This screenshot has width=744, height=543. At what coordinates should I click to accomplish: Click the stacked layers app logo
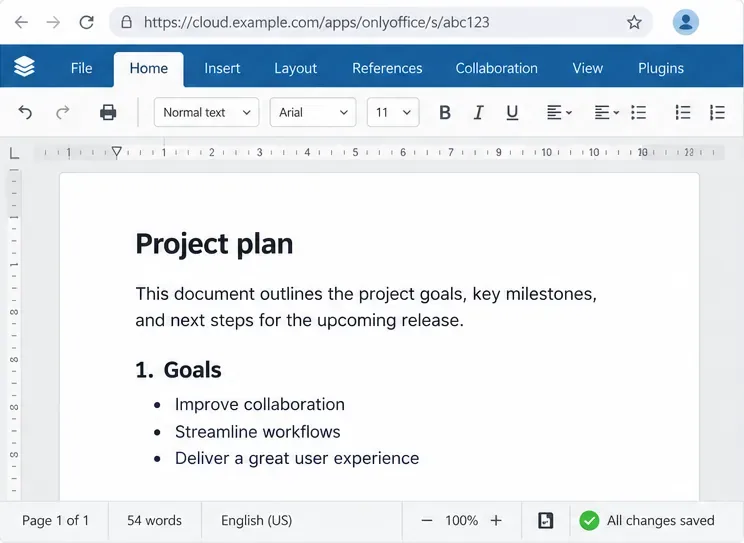pyautogui.click(x=24, y=66)
